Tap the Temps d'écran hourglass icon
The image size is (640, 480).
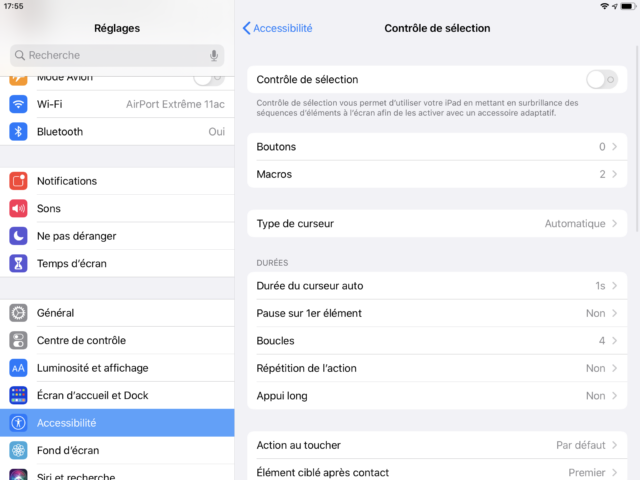tap(18, 263)
